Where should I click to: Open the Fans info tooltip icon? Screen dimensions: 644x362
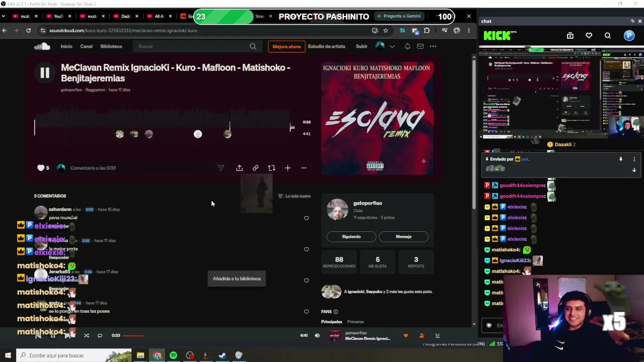click(x=336, y=312)
